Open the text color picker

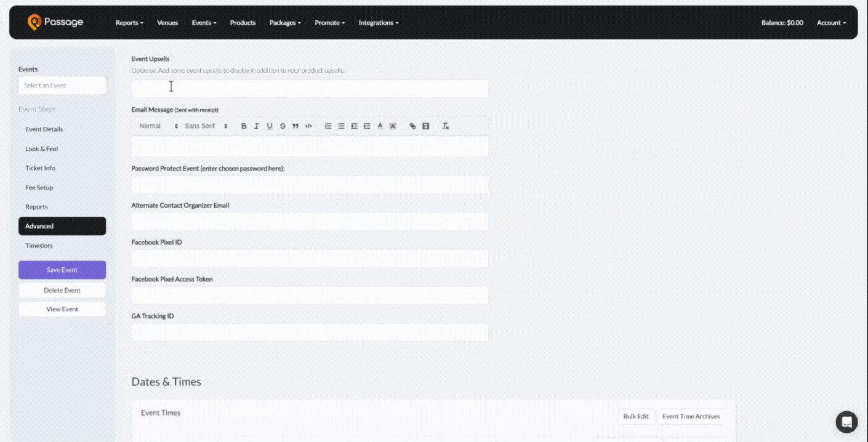coord(380,126)
